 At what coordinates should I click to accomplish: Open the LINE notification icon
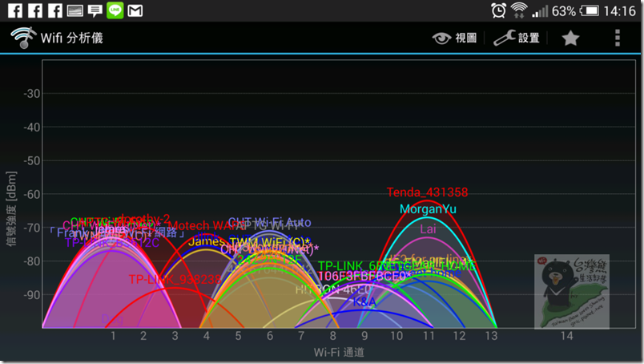pos(115,10)
